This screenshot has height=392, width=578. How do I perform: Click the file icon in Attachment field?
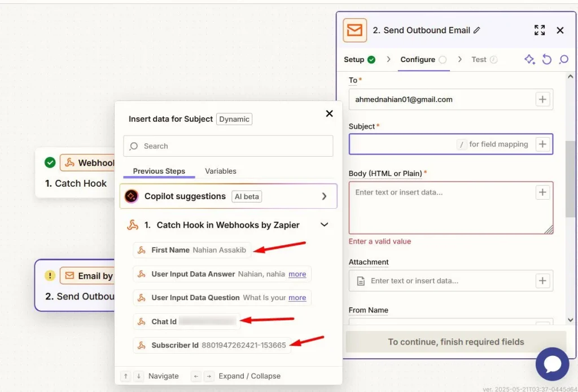pyautogui.click(x=361, y=281)
